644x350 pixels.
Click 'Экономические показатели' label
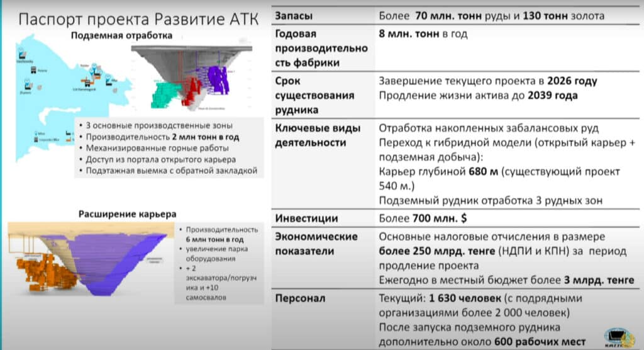click(x=316, y=244)
